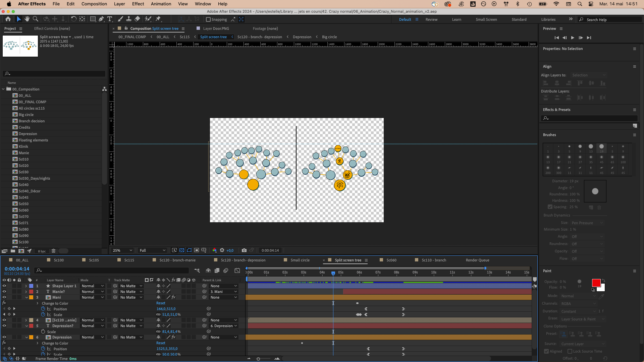Hide the Shape Layer 1 layer
The height and width of the screenshot is (362, 644).
click(4, 286)
